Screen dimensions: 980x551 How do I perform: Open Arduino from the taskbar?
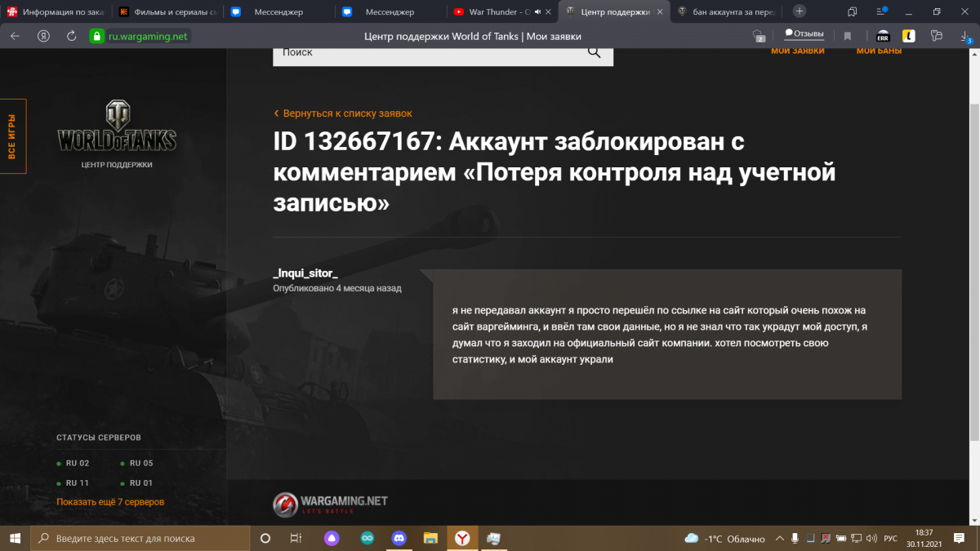tap(367, 538)
